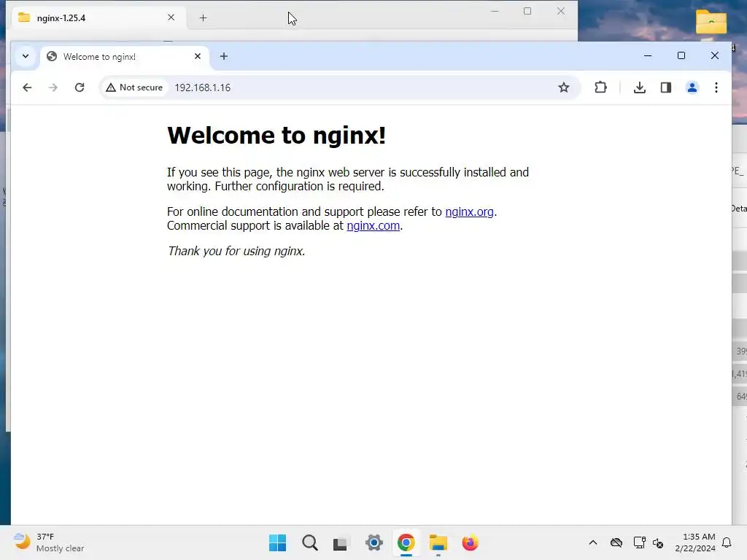Open a new Chrome tab

coord(224,56)
